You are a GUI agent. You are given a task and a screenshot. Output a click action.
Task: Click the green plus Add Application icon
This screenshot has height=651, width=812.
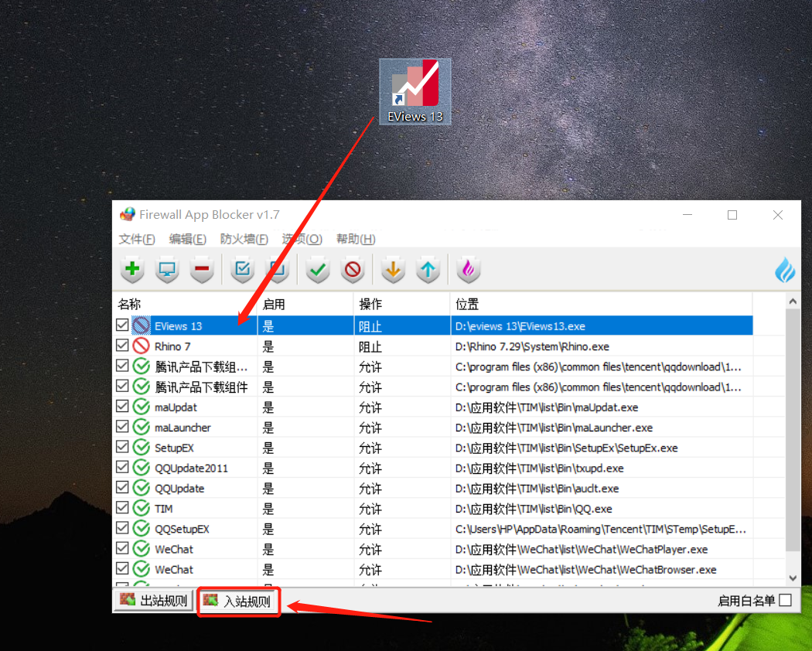pos(132,269)
